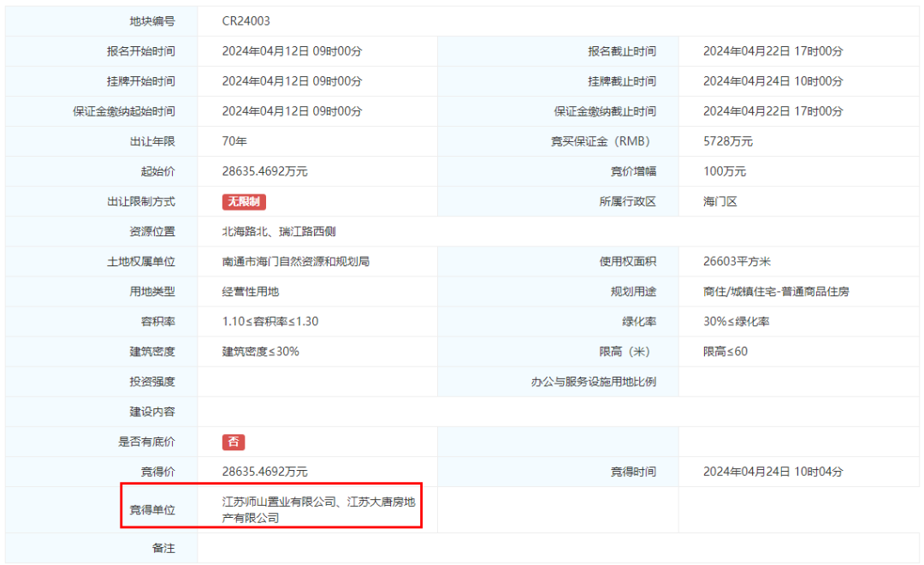Click the 保证金缴纳起始时间 label
The height and width of the screenshot is (565, 924).
click(x=124, y=111)
